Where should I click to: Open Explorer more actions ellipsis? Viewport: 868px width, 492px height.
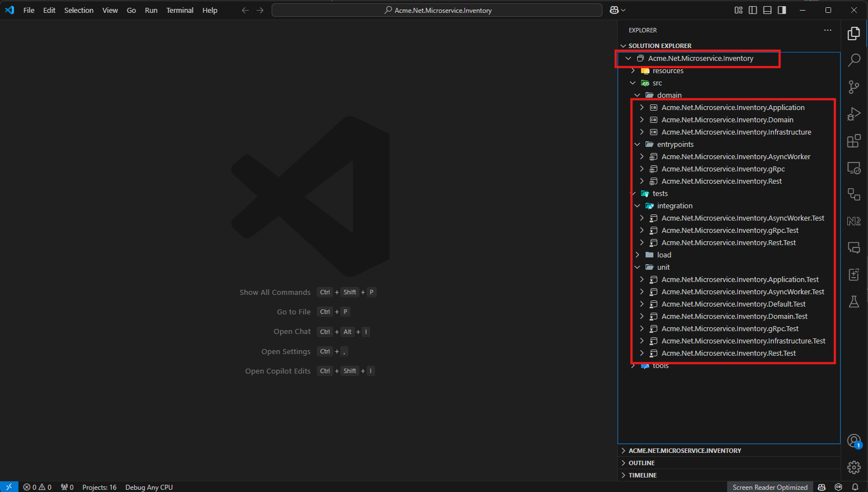[828, 30]
